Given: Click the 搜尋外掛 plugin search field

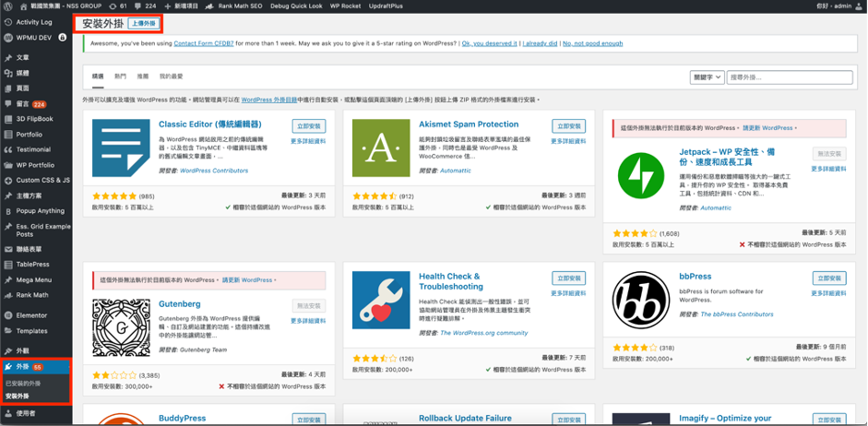Looking at the screenshot, I should click(x=790, y=77).
